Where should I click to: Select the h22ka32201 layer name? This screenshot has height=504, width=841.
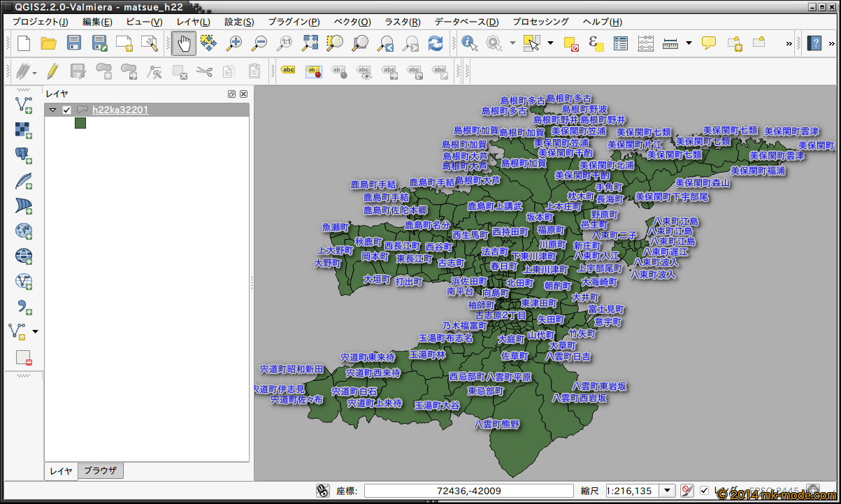click(x=120, y=110)
